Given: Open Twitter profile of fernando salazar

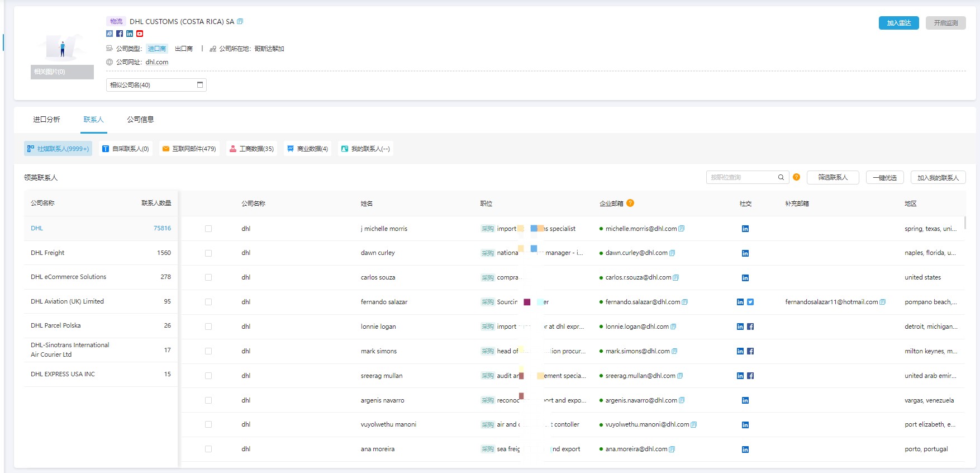Looking at the screenshot, I should click(750, 302).
